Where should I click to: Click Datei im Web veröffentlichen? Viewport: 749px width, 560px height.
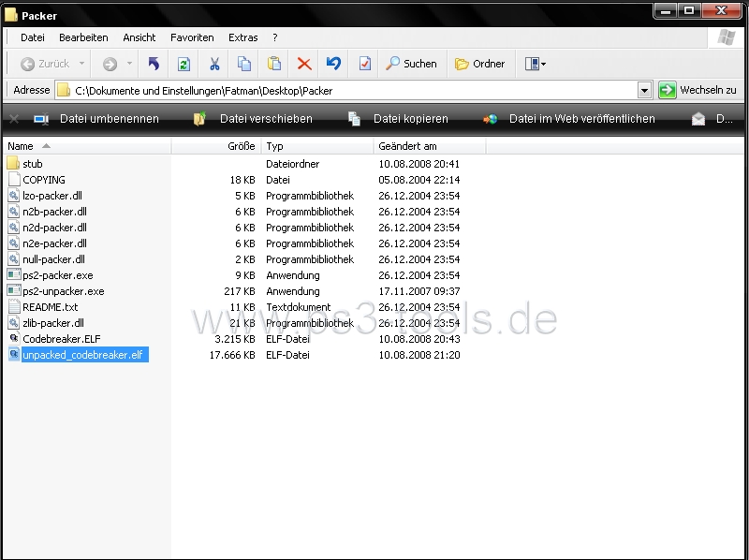click(569, 119)
